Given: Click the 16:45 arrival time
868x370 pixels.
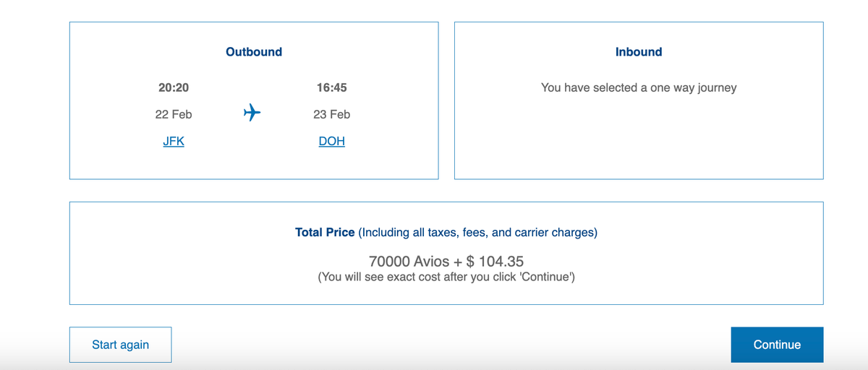Looking at the screenshot, I should (x=331, y=87).
